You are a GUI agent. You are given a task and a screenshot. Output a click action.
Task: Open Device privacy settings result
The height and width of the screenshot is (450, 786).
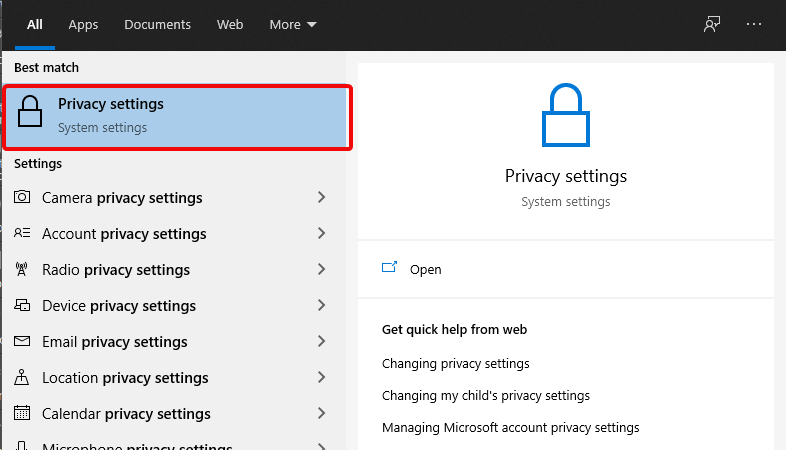(119, 306)
